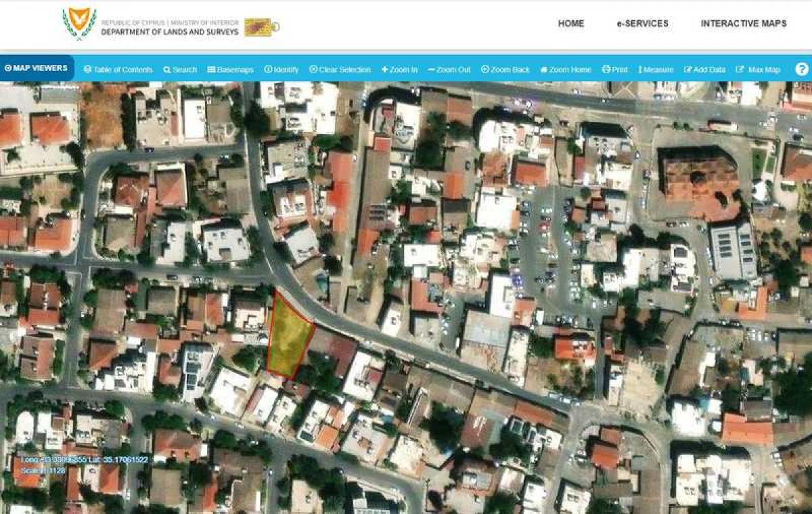The width and height of the screenshot is (812, 514).
Task: Toggle the Table of Contents panel
Action: (120, 69)
